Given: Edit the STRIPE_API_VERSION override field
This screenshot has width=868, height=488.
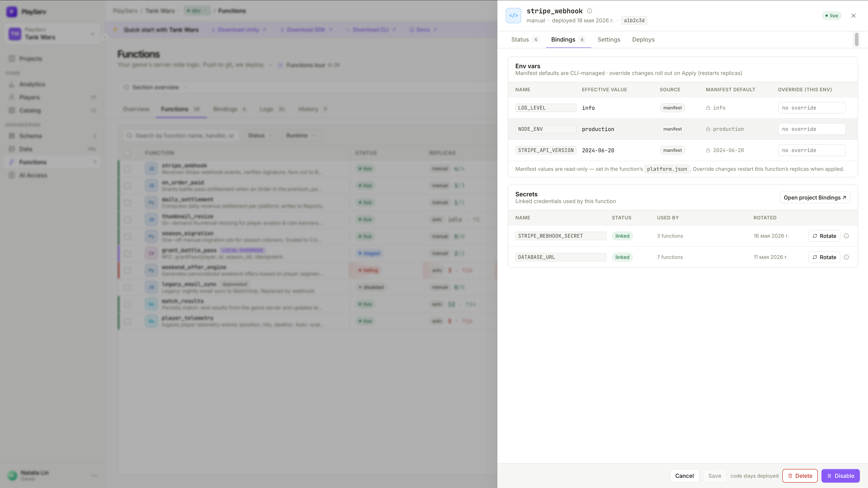Looking at the screenshot, I should point(811,150).
